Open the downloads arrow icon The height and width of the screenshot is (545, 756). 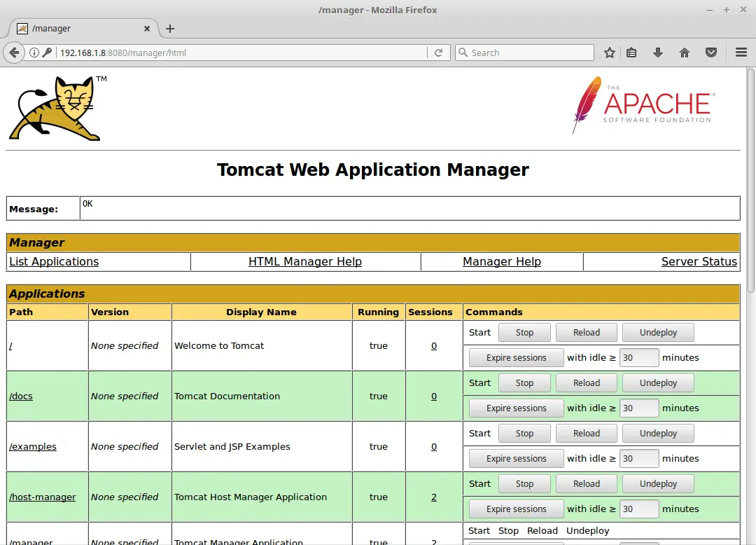[x=658, y=53]
